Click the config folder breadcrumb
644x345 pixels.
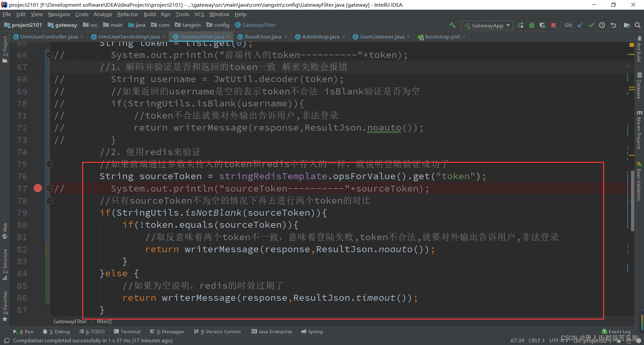(218, 25)
